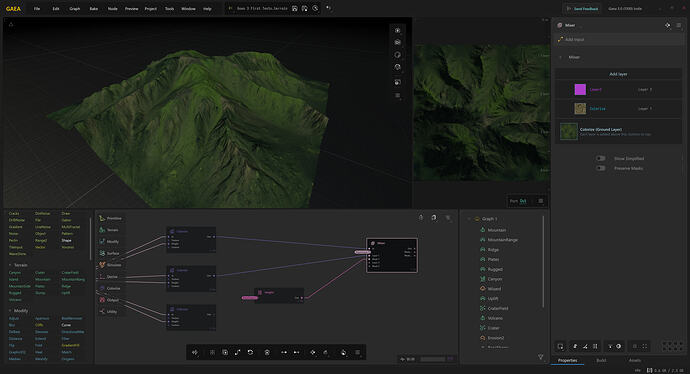Click the graph zoom slider
This screenshot has width=690, height=374.
pos(433,359)
